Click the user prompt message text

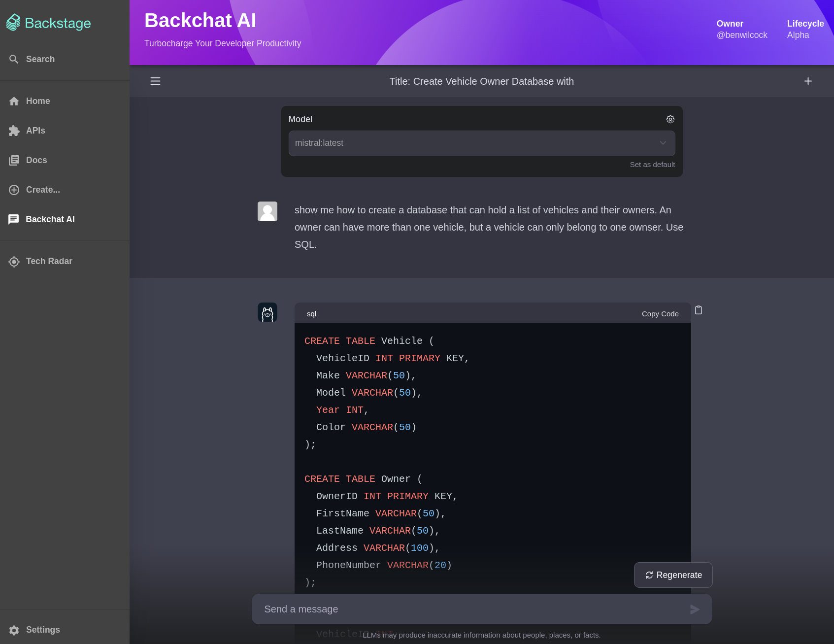click(x=489, y=227)
